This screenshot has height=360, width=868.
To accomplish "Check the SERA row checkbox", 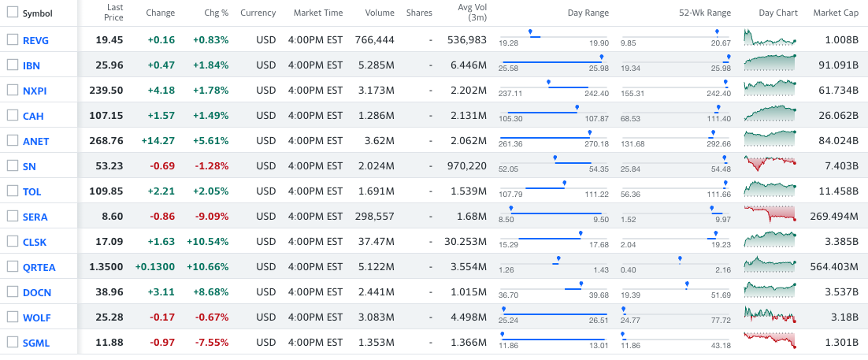I will pyautogui.click(x=12, y=216).
